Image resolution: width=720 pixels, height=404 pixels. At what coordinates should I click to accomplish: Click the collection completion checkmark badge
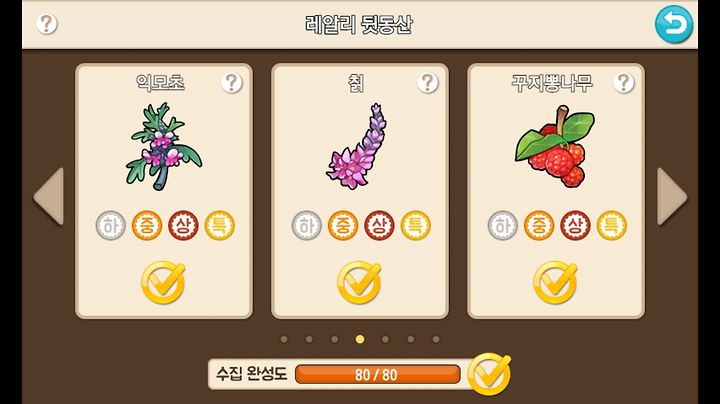(489, 374)
